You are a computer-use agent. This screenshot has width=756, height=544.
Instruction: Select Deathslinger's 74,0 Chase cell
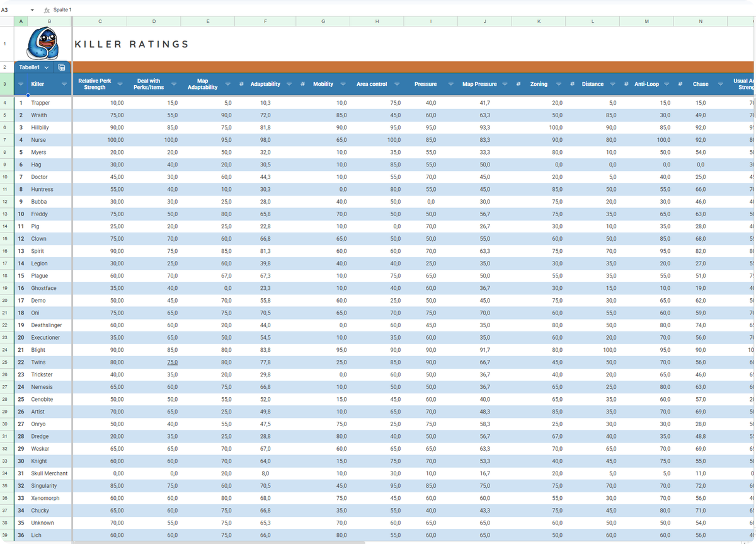point(701,325)
